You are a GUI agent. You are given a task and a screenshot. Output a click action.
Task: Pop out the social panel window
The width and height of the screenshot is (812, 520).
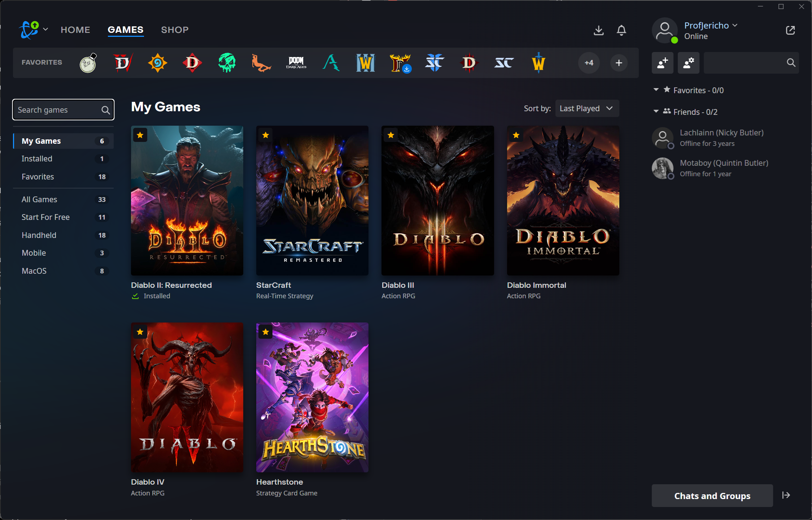point(790,30)
